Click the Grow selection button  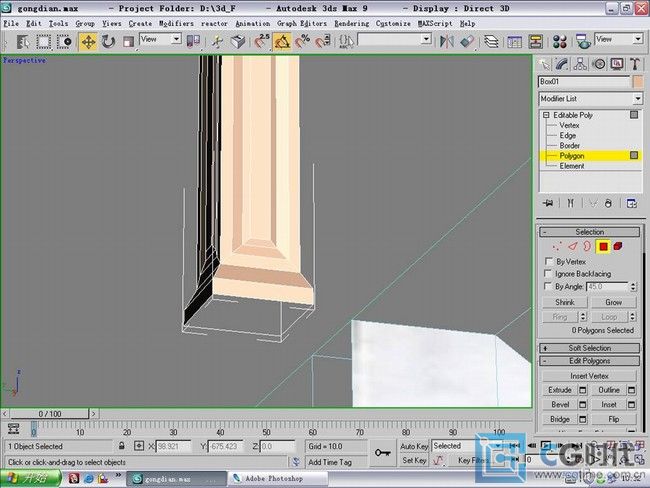pyautogui.click(x=614, y=302)
